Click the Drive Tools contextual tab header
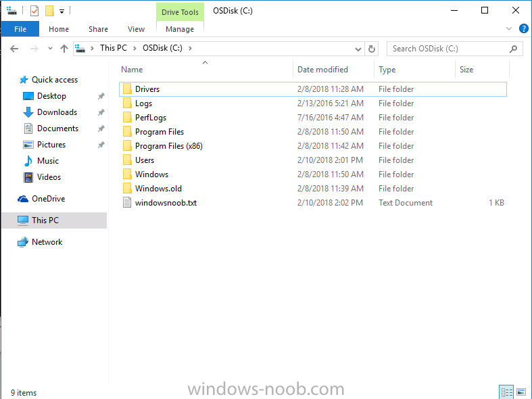Screen dimensions: 532x399 [180, 12]
